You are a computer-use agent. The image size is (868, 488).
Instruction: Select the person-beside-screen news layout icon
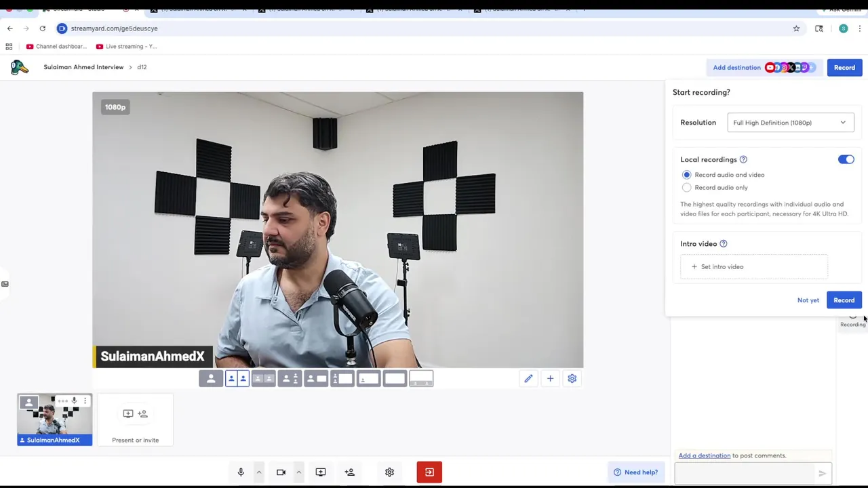point(316,379)
